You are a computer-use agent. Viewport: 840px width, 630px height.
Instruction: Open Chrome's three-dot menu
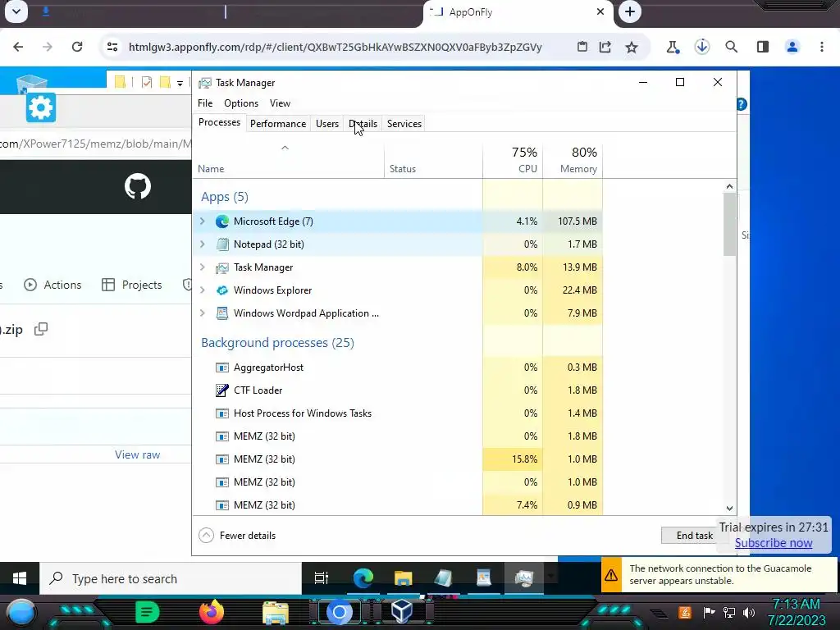tap(822, 47)
